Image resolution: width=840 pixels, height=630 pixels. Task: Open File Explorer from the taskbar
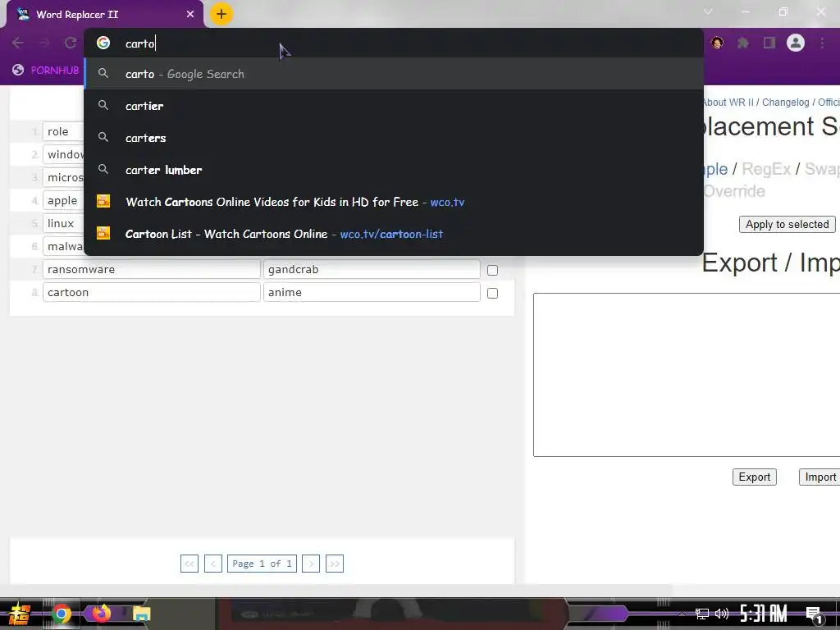141,614
